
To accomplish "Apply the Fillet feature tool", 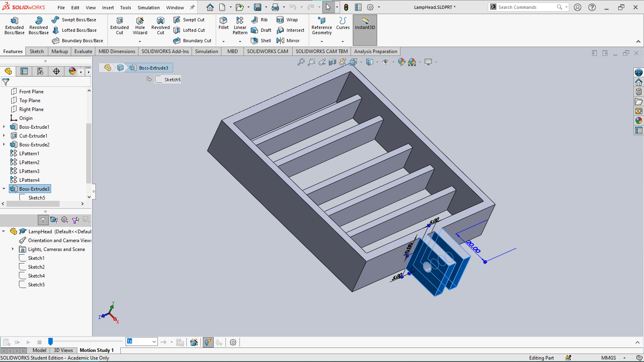I will pos(223,23).
